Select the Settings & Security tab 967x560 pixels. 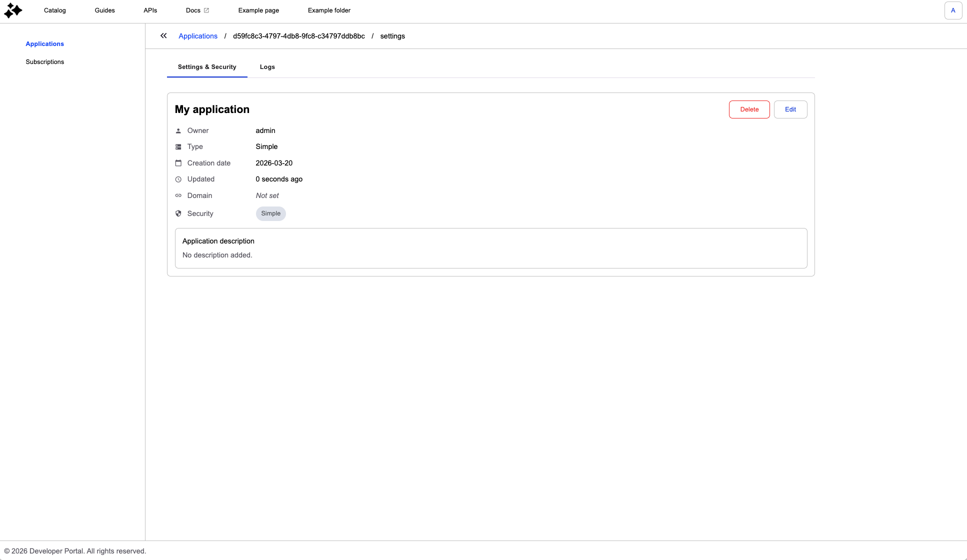click(207, 67)
